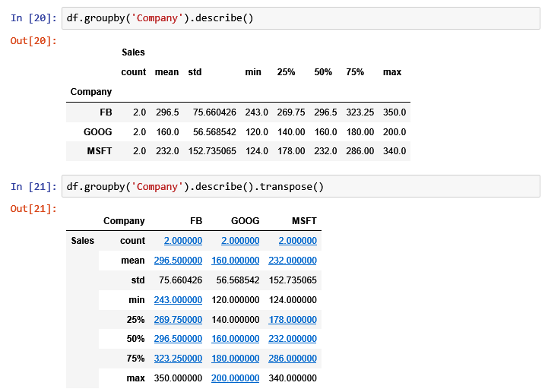
Task: Open the GOOG count link 2.000000
Action: (240, 241)
